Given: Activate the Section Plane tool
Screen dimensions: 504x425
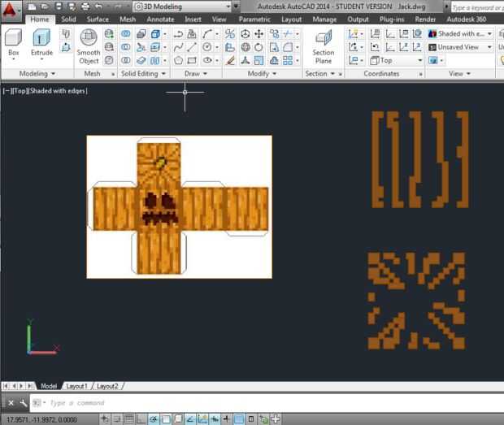Looking at the screenshot, I should point(323,46).
